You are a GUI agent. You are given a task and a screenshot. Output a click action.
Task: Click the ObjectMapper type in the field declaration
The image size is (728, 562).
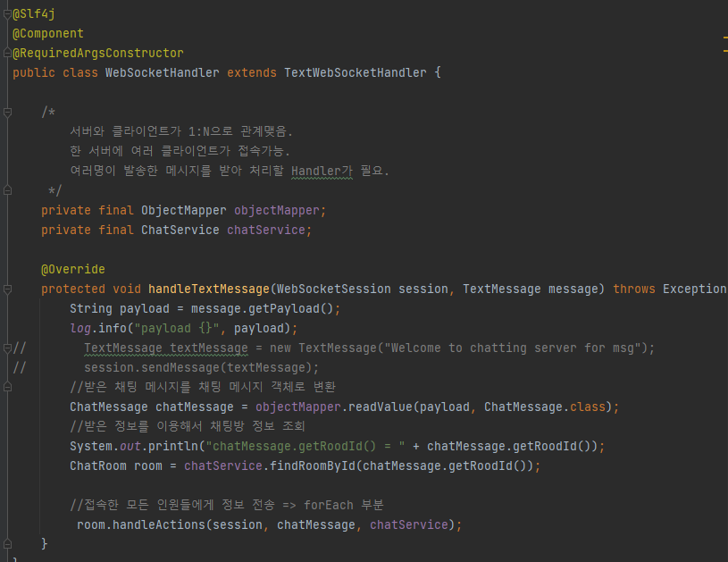pos(183,210)
